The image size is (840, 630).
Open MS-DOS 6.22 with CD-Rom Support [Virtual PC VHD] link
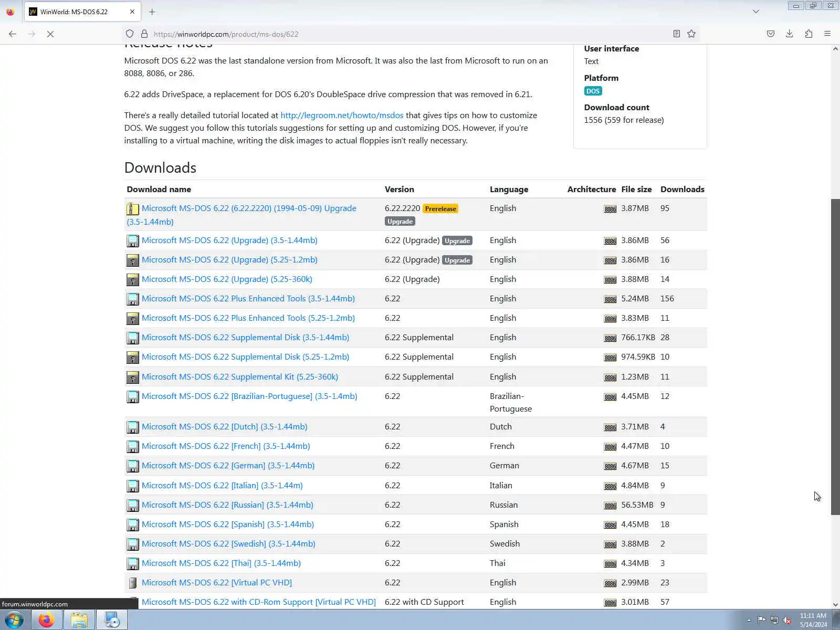click(x=259, y=602)
